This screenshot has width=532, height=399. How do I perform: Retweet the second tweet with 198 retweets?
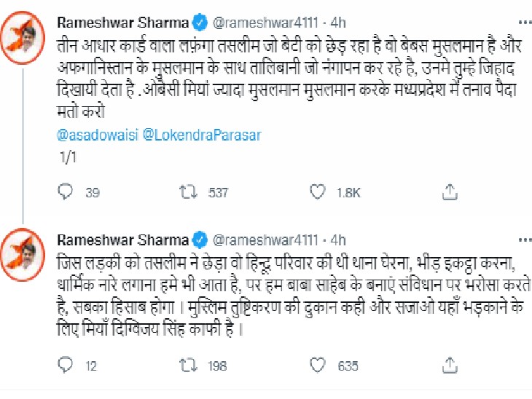pos(186,366)
